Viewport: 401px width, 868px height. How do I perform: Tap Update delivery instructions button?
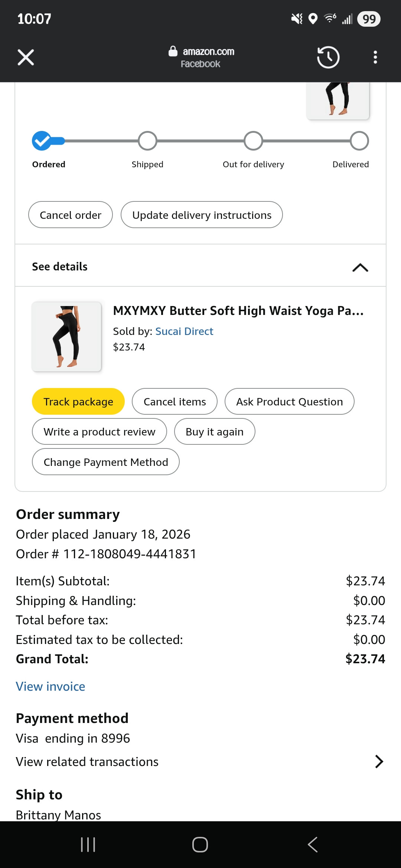coord(202,215)
